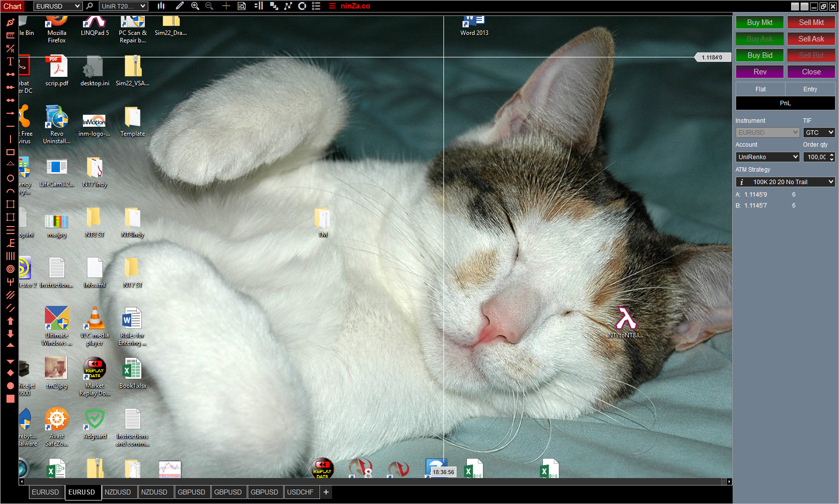The image size is (839, 504).
Task: Open the chart properties list icon
Action: (316, 6)
